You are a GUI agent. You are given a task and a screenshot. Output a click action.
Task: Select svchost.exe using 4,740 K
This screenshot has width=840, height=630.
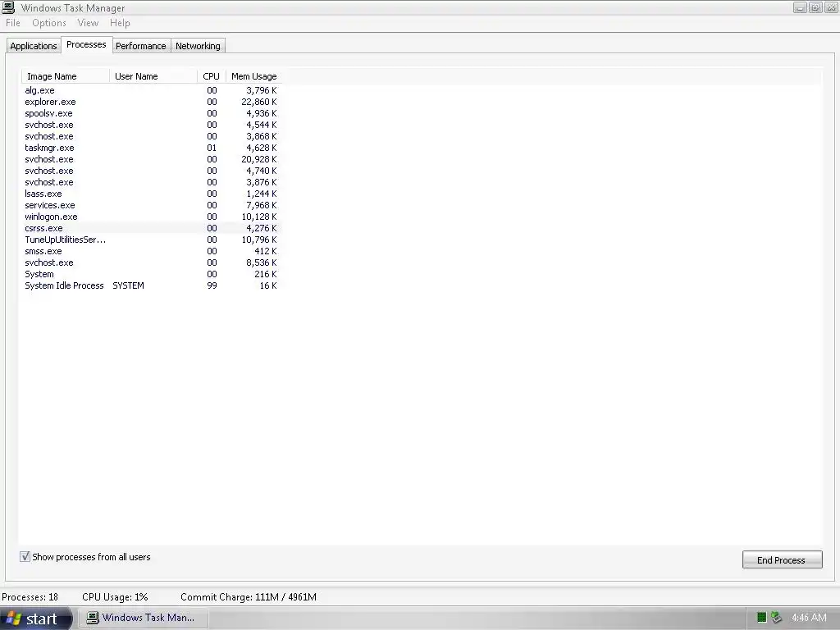click(151, 171)
